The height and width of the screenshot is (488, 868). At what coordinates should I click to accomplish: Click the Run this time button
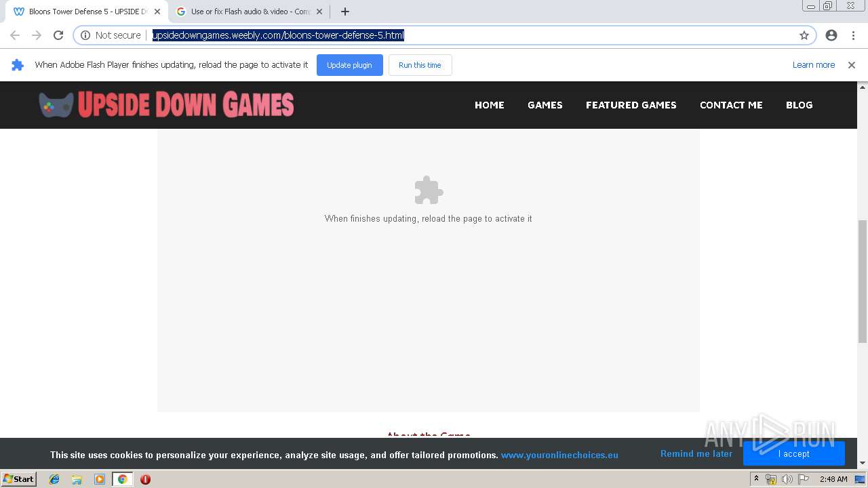[420, 65]
